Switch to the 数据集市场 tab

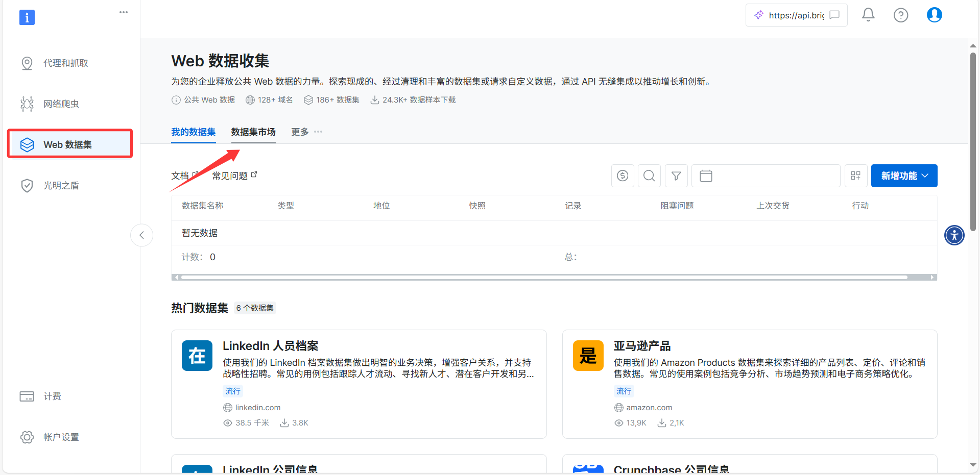pos(253,132)
